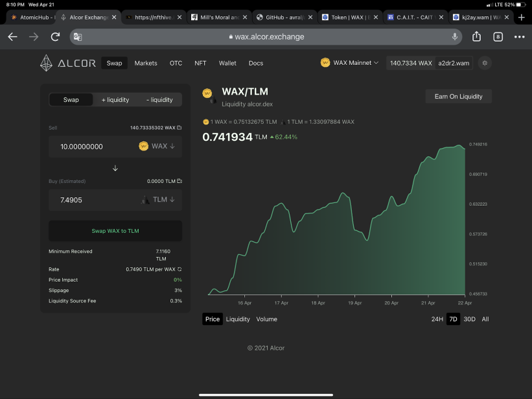Select the WAX sell token dropdown
This screenshot has height=399, width=532.
pos(157,147)
